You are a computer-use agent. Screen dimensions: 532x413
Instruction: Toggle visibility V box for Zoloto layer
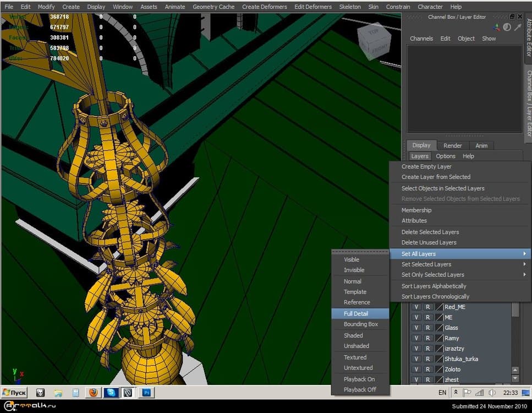(x=416, y=369)
